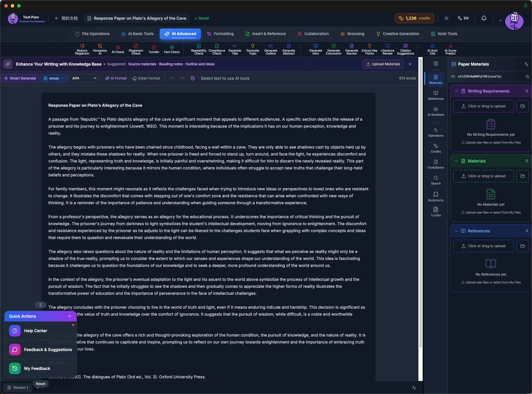Collapse the Writing Requirements section
The image size is (532, 394).
pos(456,91)
